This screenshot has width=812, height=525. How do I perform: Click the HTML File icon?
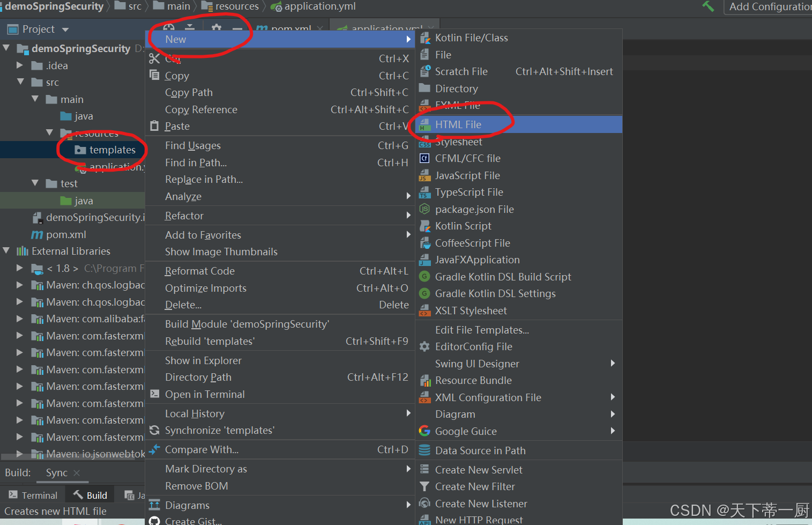[425, 124]
